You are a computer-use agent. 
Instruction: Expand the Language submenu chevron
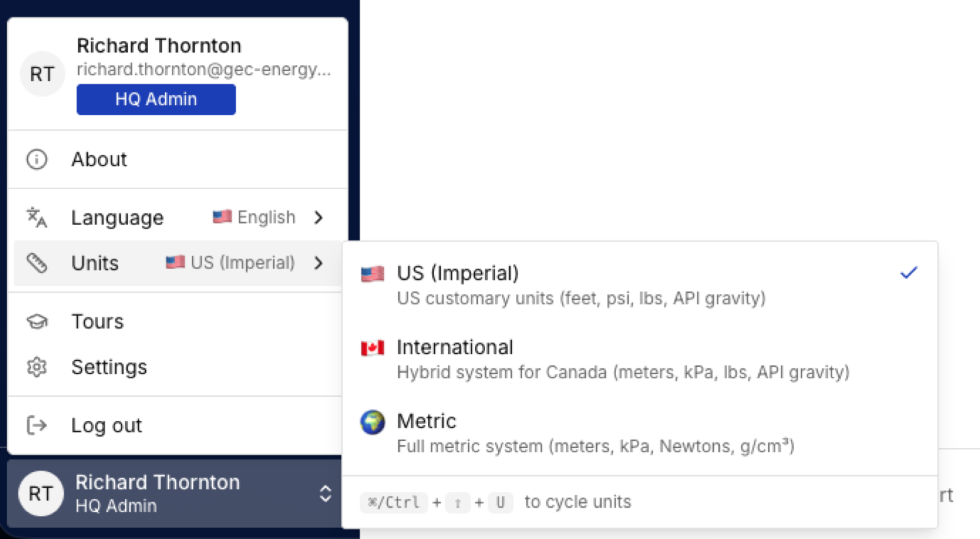[319, 218]
